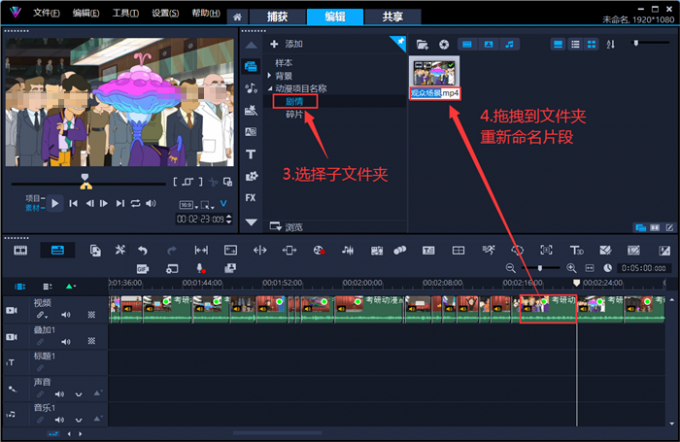Image resolution: width=680 pixels, height=442 pixels.
Task: Open the sound and music library icon
Action: pos(251,88)
